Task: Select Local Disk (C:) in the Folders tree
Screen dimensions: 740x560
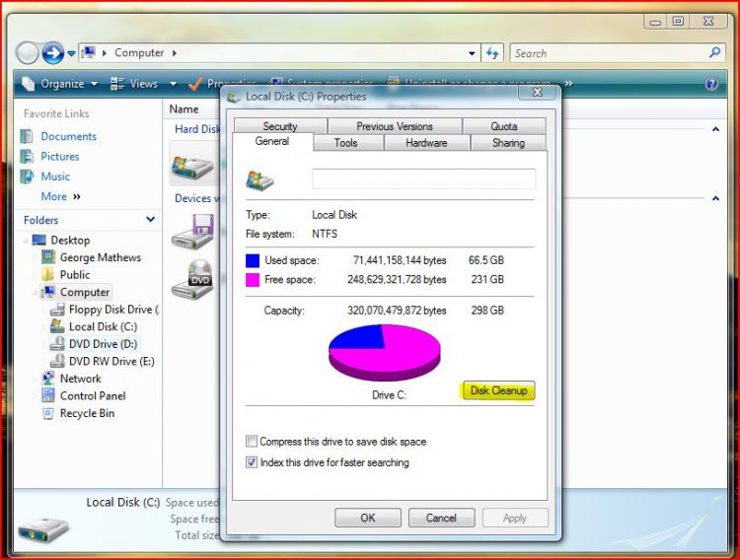Action: [x=103, y=326]
